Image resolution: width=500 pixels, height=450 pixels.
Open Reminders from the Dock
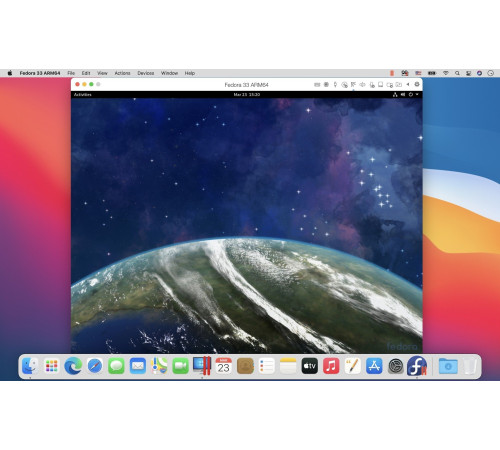coord(267,366)
